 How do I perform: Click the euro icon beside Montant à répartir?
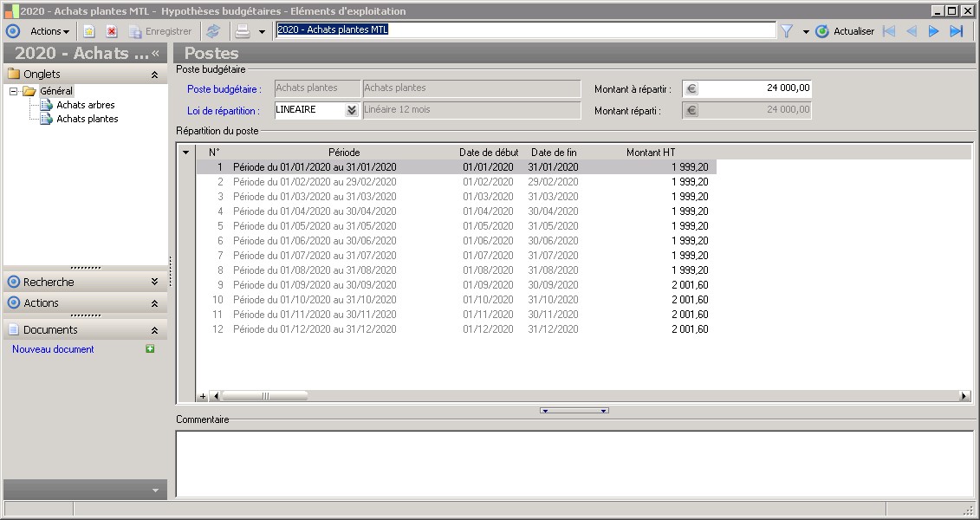[691, 88]
